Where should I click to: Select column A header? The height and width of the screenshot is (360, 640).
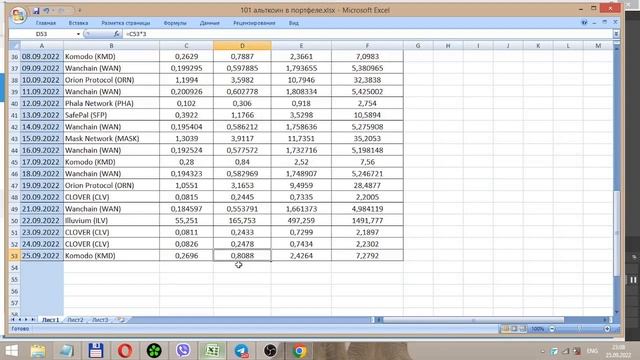point(42,46)
